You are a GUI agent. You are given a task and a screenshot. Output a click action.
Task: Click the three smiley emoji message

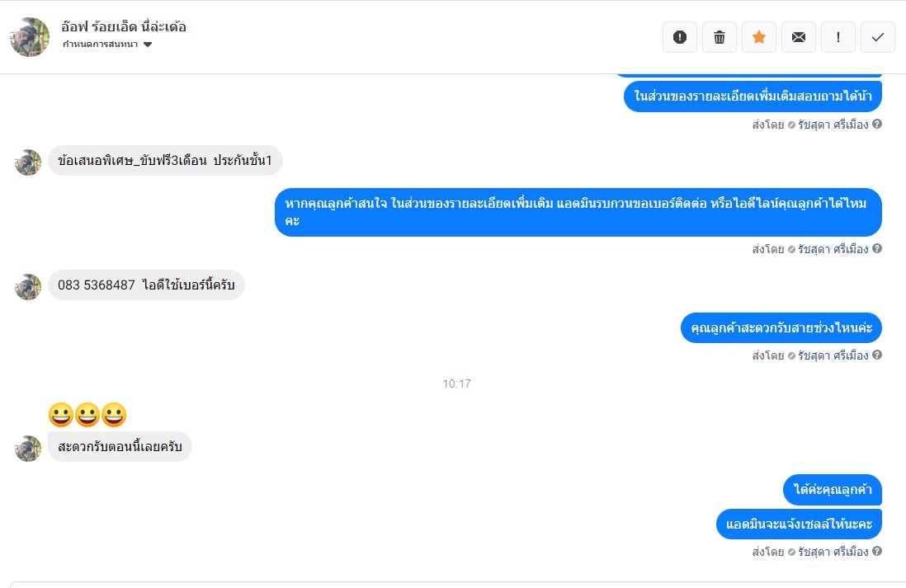[87, 415]
